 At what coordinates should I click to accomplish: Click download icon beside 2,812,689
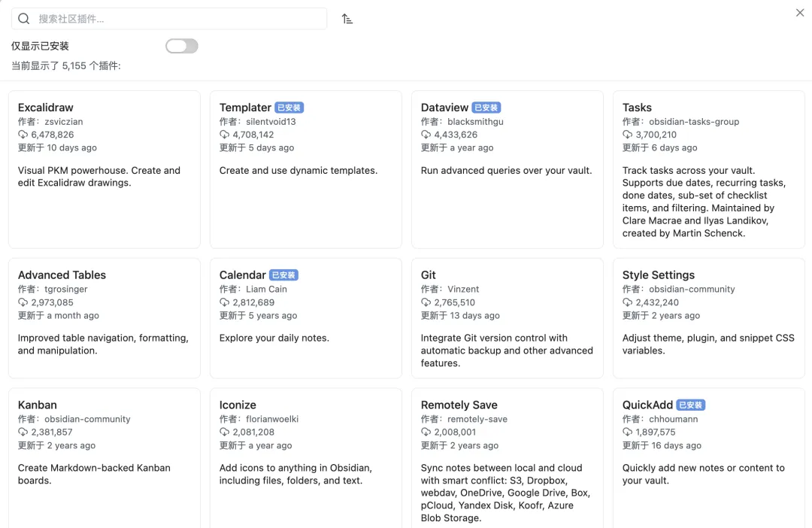[224, 302]
